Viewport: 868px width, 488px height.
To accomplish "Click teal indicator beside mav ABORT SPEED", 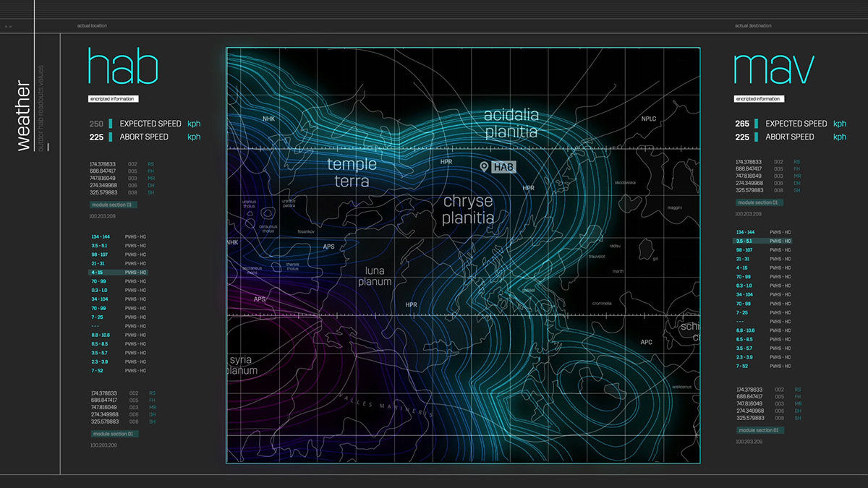I will (757, 137).
